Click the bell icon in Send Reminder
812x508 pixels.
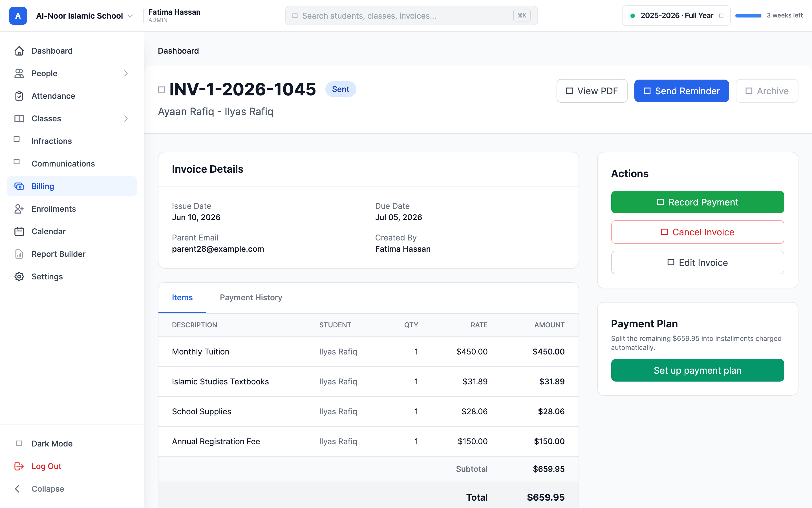647,91
